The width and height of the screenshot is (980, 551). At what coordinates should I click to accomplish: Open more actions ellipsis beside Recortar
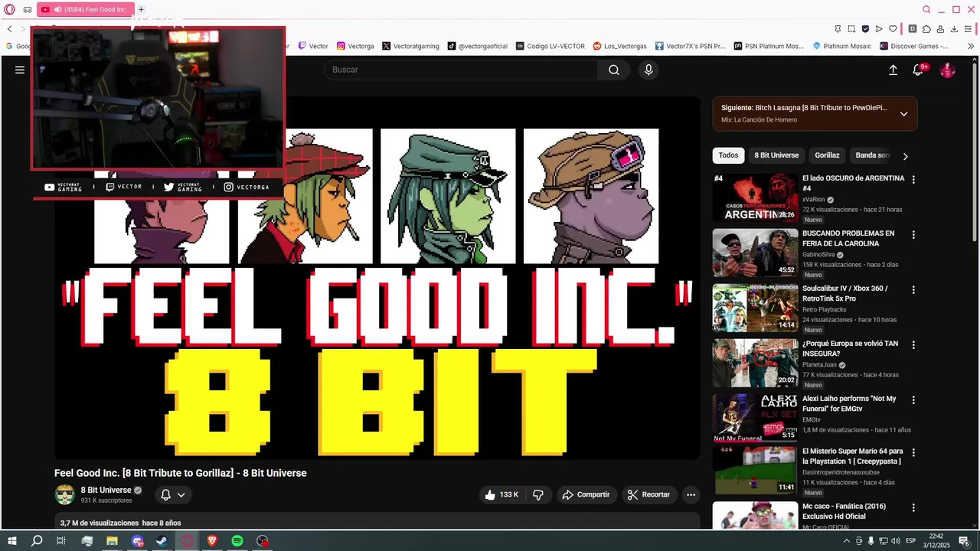[691, 494]
